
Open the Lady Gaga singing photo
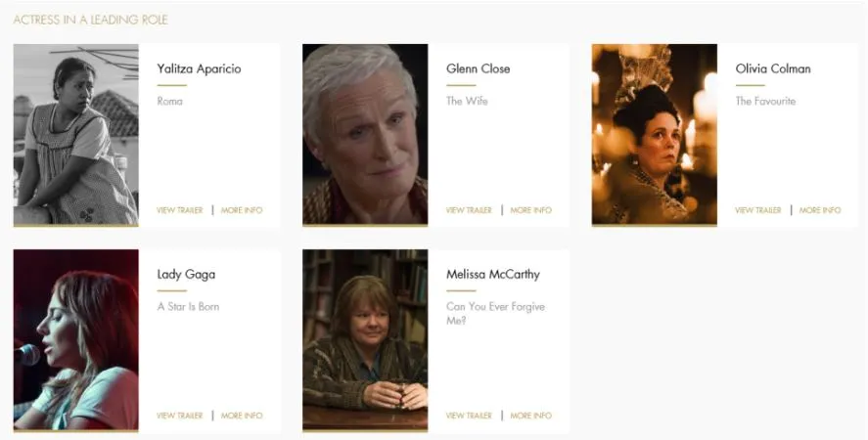(x=75, y=340)
